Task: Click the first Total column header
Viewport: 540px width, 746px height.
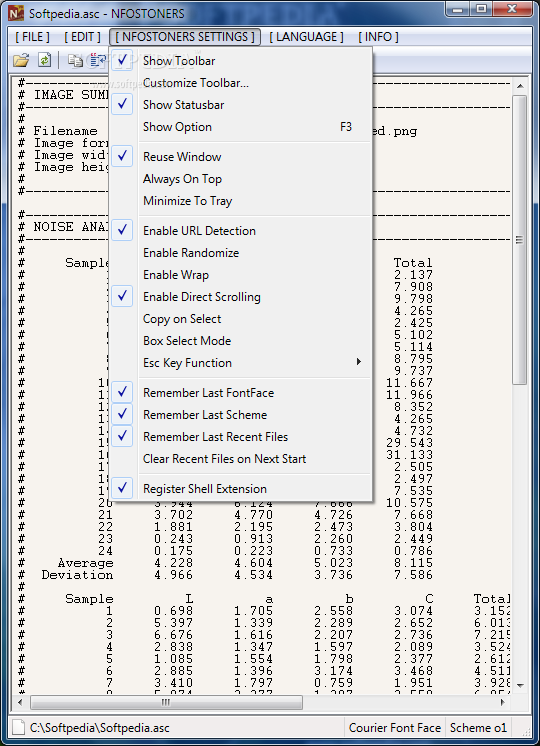Action: (x=413, y=263)
